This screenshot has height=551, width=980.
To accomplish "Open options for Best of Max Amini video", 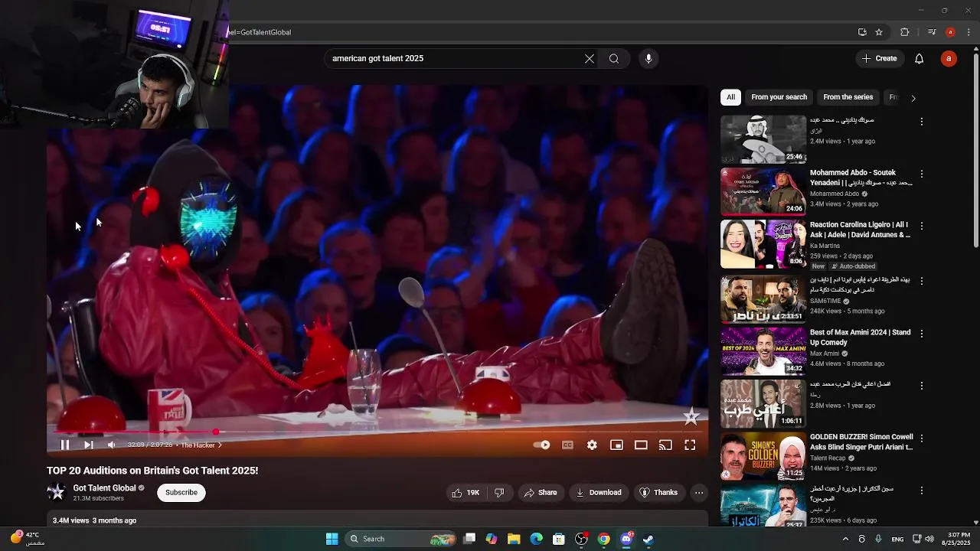I will pos(922,334).
